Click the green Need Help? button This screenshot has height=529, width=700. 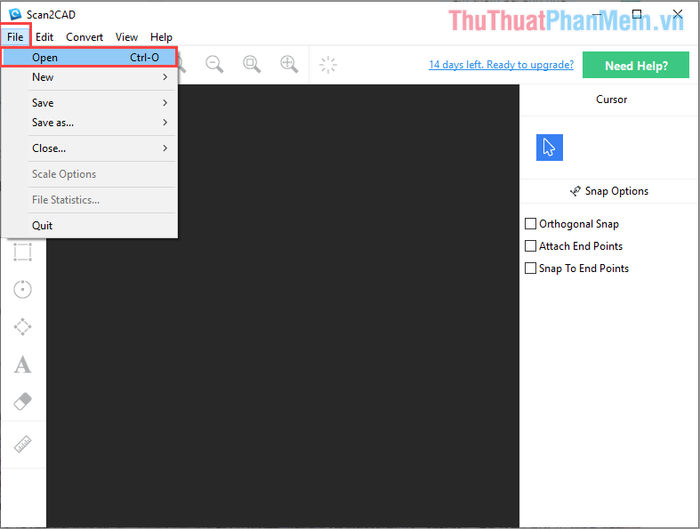(636, 65)
